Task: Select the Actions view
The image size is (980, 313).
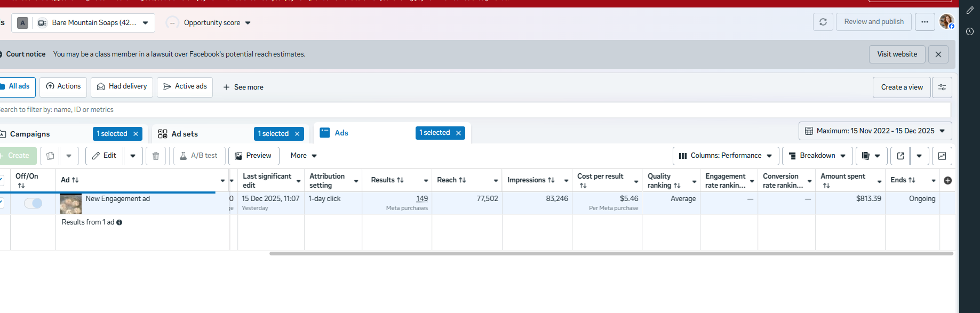Action: [63, 87]
